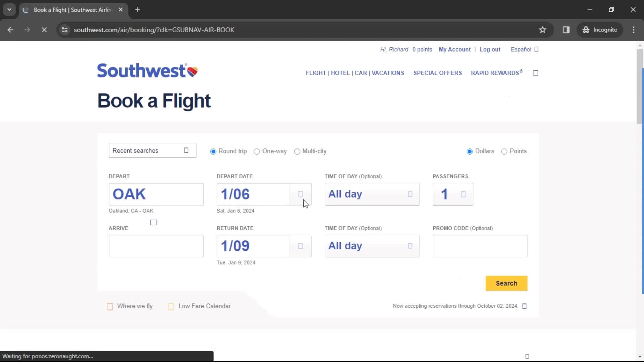Enable the Where we fly checkbox

(110, 306)
